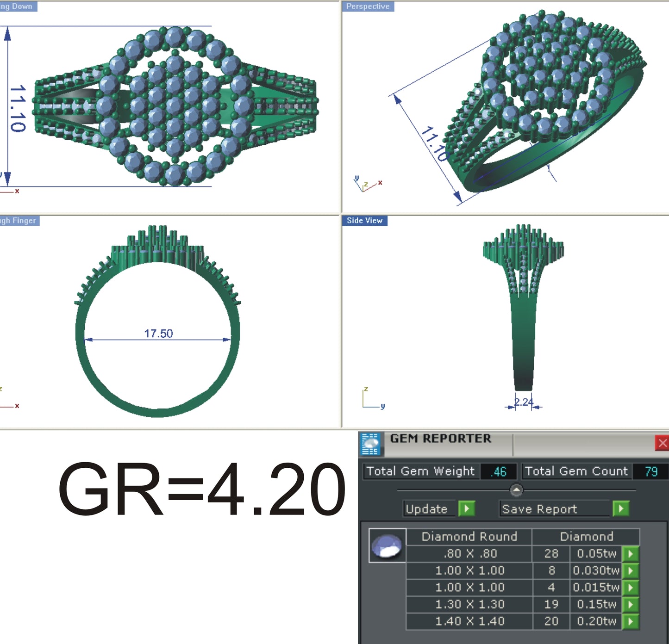Viewport: 669px width, 644px height.
Task: Expand details for the 0.15tw diamond row
Action: pos(632,604)
